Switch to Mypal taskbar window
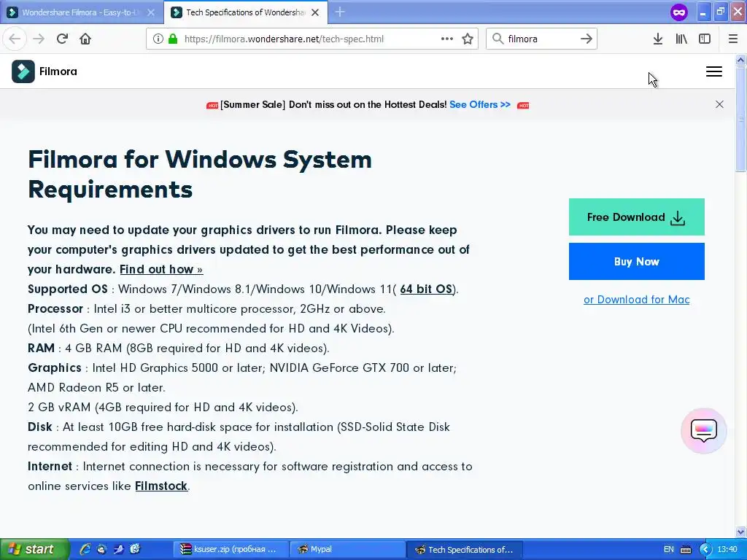Image resolution: width=747 pixels, height=560 pixels. coord(347,550)
